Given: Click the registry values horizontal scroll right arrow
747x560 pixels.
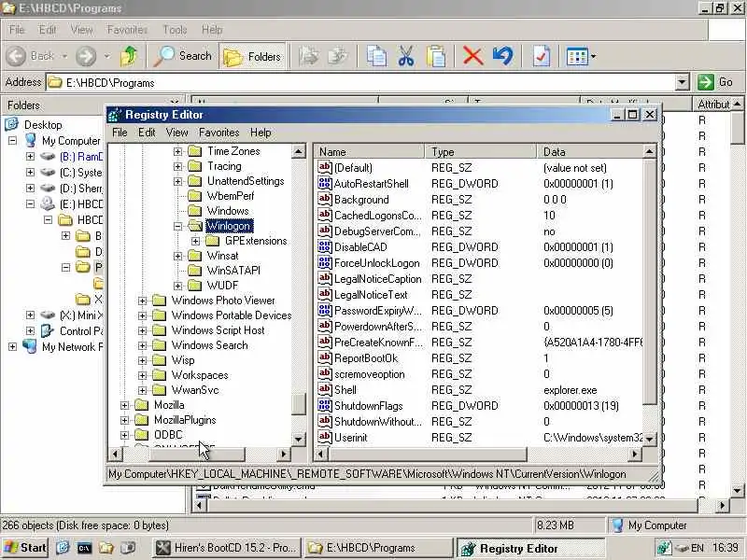Looking at the screenshot, I should pyautogui.click(x=635, y=455).
